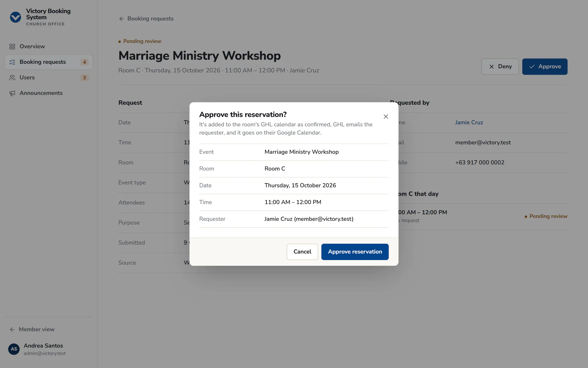
Task: Close the approval dialog with the X icon
Action: pos(386,117)
